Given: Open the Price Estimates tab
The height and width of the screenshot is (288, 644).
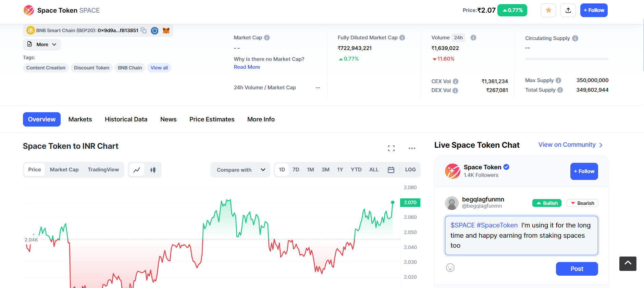Looking at the screenshot, I should pos(212,119).
